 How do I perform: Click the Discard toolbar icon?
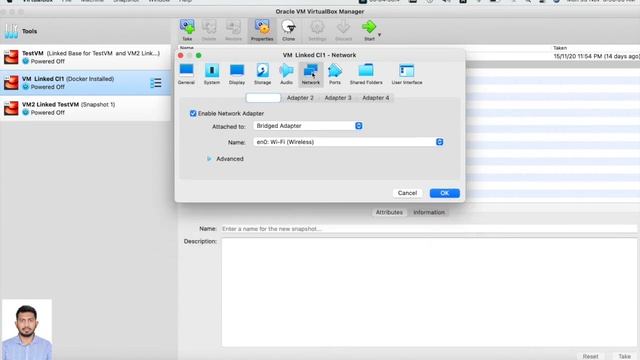tap(343, 30)
